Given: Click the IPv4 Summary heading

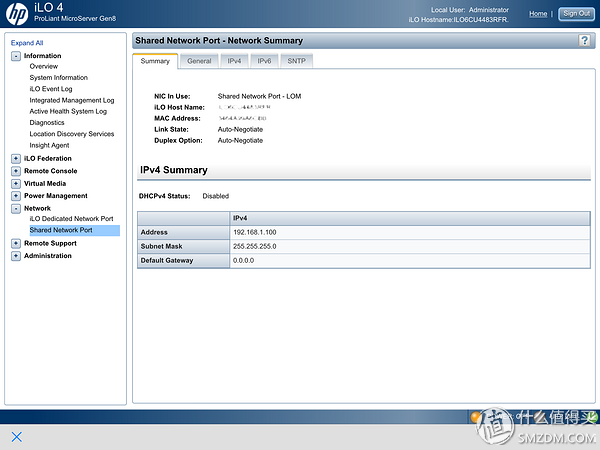Looking at the screenshot, I should [174, 170].
